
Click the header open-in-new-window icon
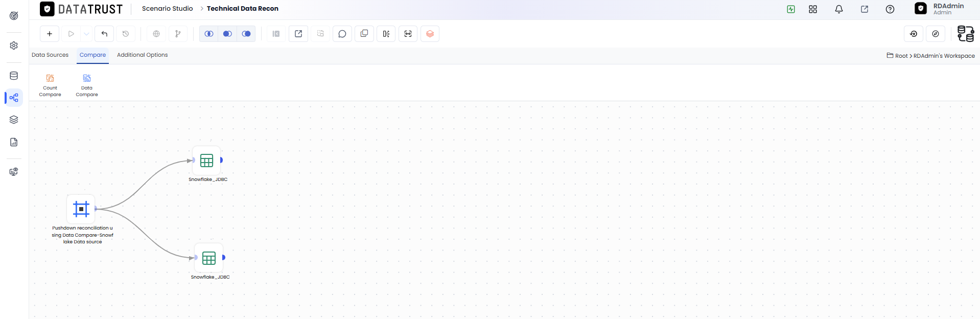(865, 9)
